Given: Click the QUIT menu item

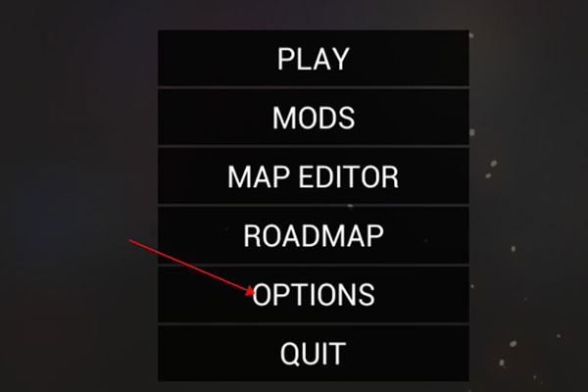Looking at the screenshot, I should click(314, 354).
